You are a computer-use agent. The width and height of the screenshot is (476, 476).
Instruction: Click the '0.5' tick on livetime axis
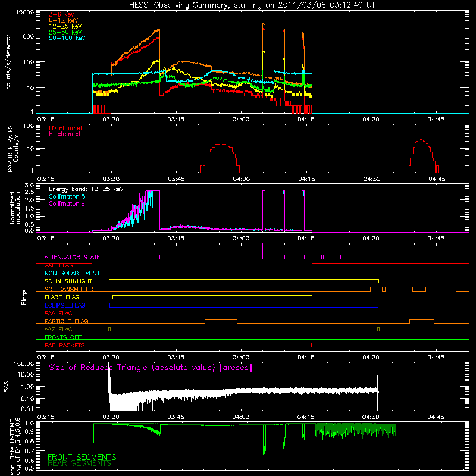coord(29,468)
